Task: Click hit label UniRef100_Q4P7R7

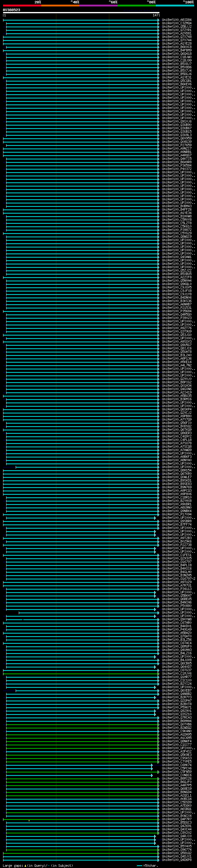Action: tap(177, 819)
